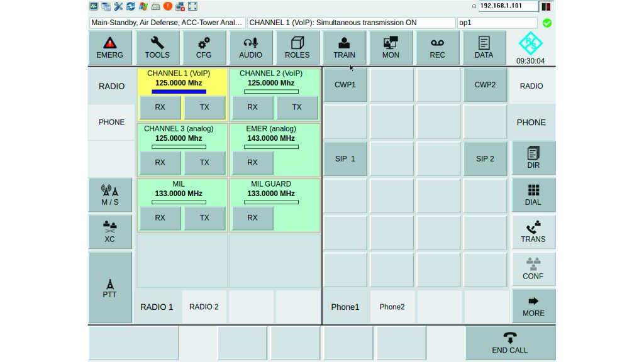Viewport: 644px width, 362px height.
Task: Select the SIP 2 line key
Action: [485, 159]
